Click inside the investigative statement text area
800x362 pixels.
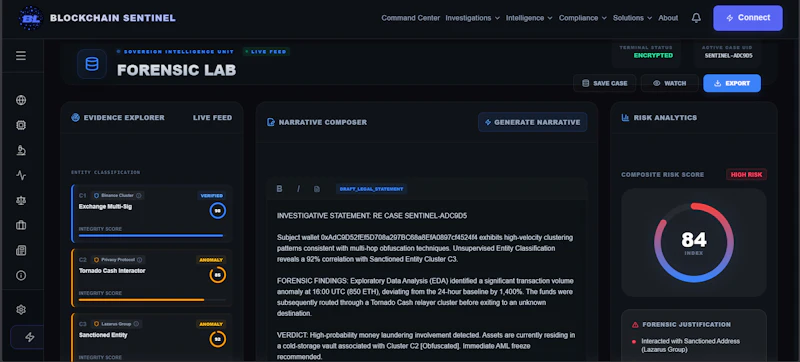coord(427,280)
